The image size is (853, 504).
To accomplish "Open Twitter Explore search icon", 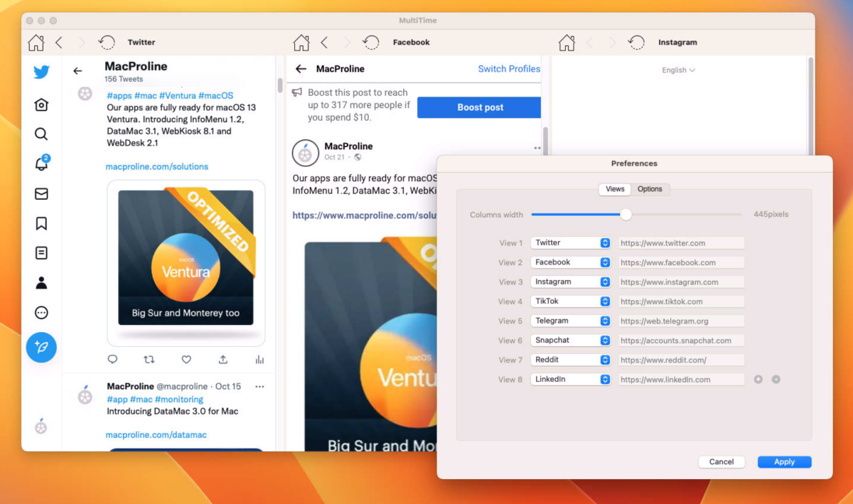I will [x=41, y=134].
